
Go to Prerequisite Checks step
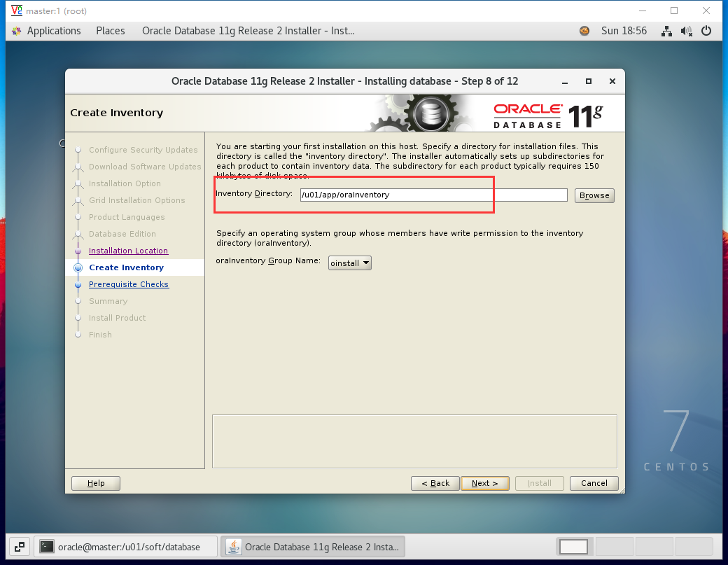(129, 284)
